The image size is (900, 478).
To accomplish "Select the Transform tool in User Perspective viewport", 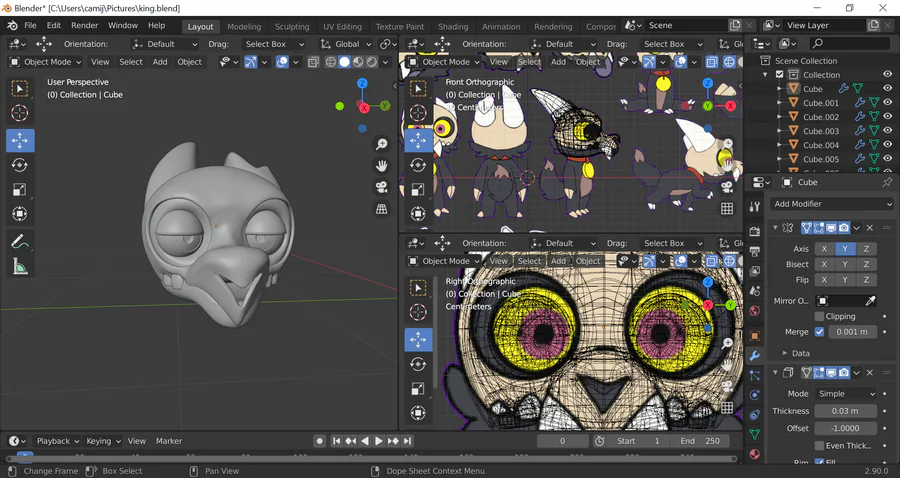I will coord(20,213).
